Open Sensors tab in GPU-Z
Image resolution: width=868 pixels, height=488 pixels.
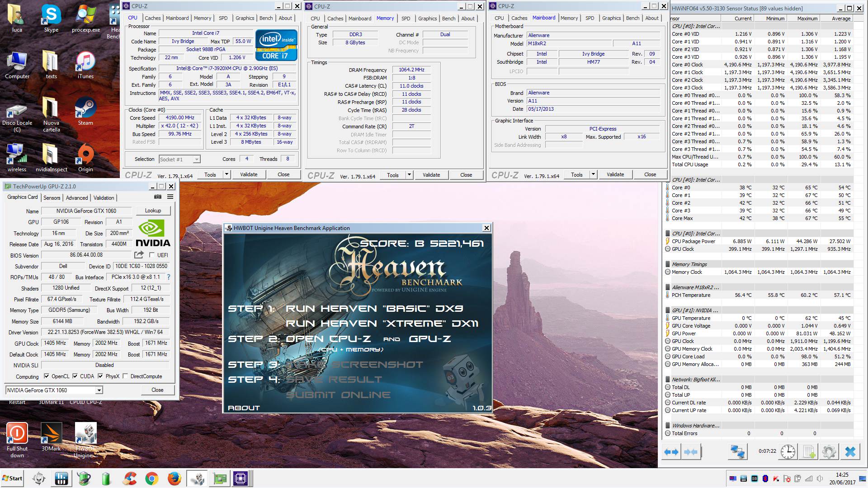tap(52, 198)
